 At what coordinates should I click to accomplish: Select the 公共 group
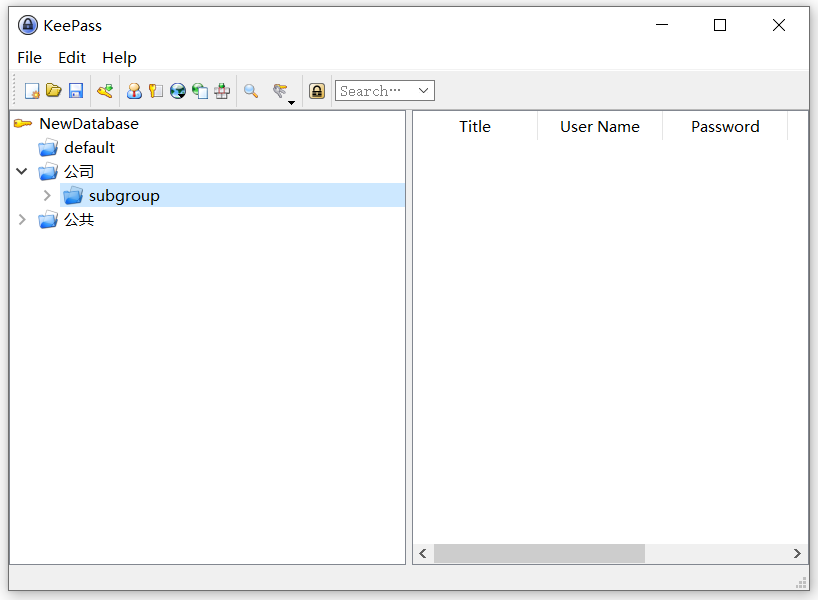pos(79,219)
